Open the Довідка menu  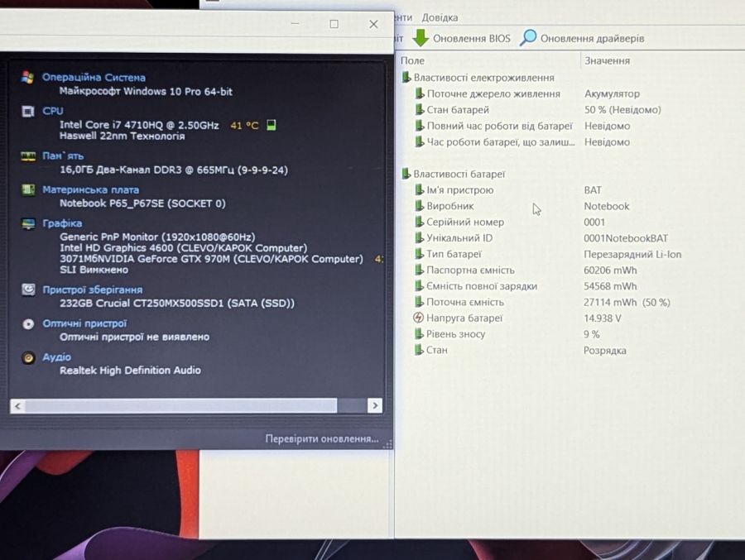440,17
